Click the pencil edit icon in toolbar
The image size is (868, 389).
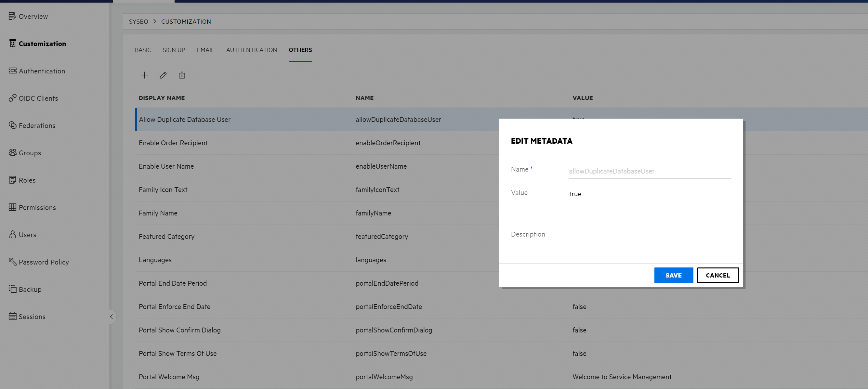(x=163, y=75)
